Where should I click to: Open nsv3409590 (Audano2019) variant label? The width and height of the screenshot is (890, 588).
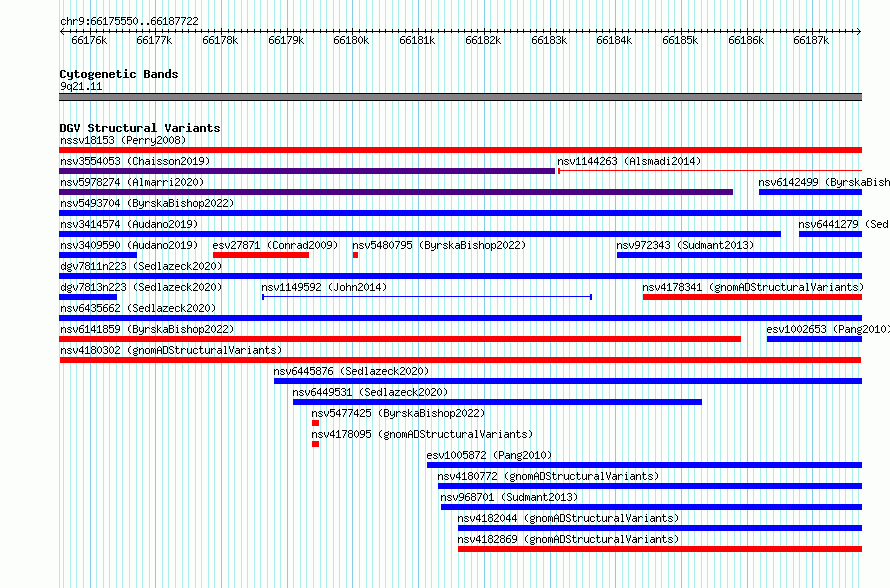(129, 245)
